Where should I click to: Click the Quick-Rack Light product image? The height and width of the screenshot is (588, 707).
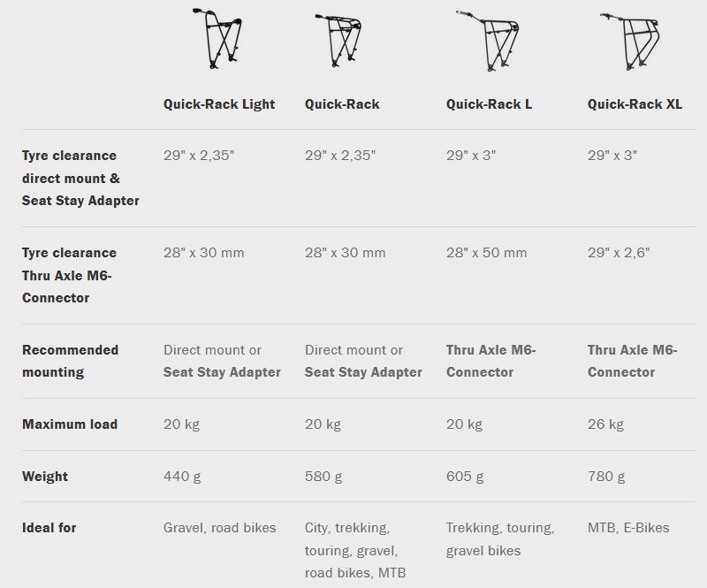pyautogui.click(x=217, y=38)
